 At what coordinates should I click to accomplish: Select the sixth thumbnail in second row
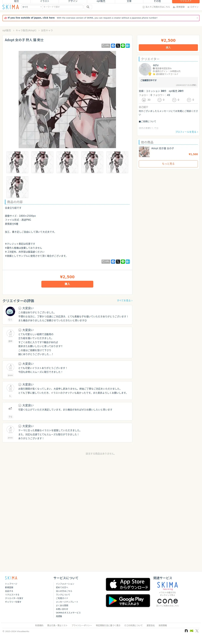pyautogui.click(x=17, y=187)
